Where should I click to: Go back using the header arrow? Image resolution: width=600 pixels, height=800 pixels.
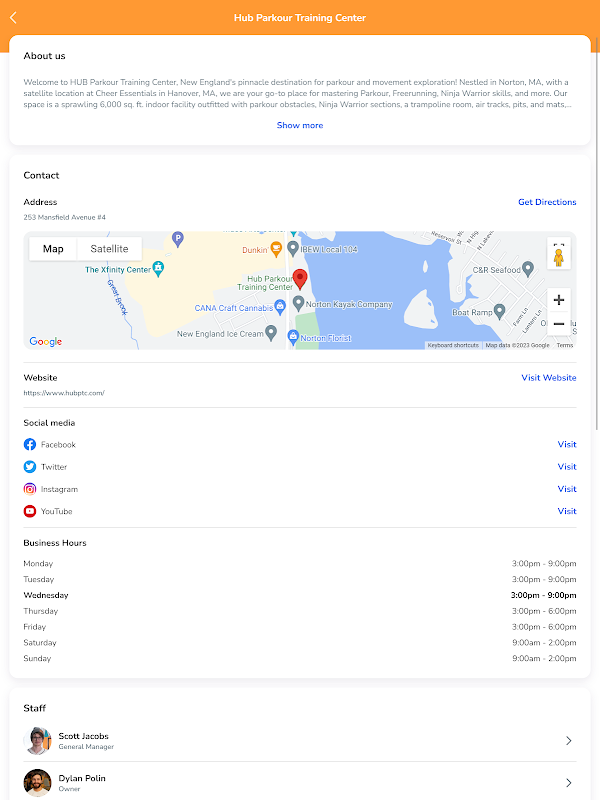tap(13, 18)
